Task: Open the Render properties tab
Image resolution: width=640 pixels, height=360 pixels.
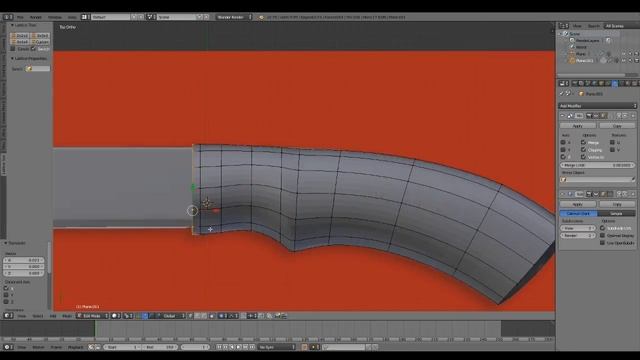Action: [x=575, y=83]
